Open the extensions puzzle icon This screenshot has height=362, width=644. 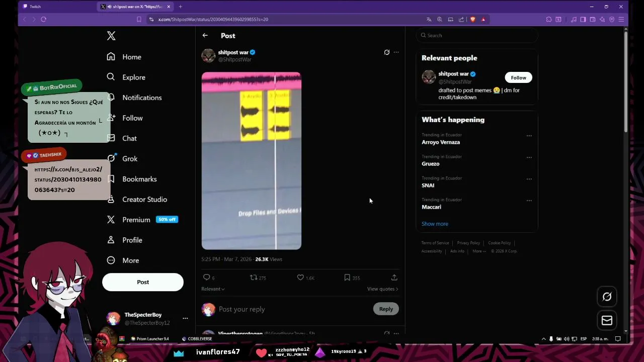549,19
